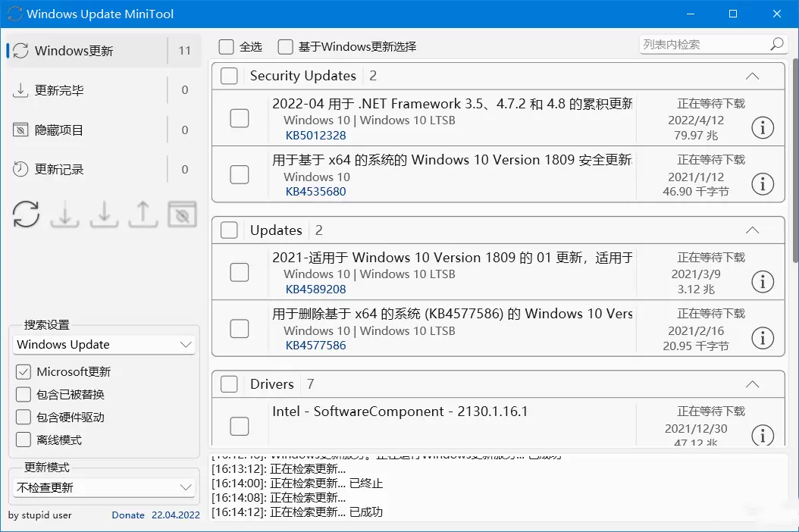The image size is (799, 532).
Task: Follow the KB4577586 link
Action: [x=315, y=346]
